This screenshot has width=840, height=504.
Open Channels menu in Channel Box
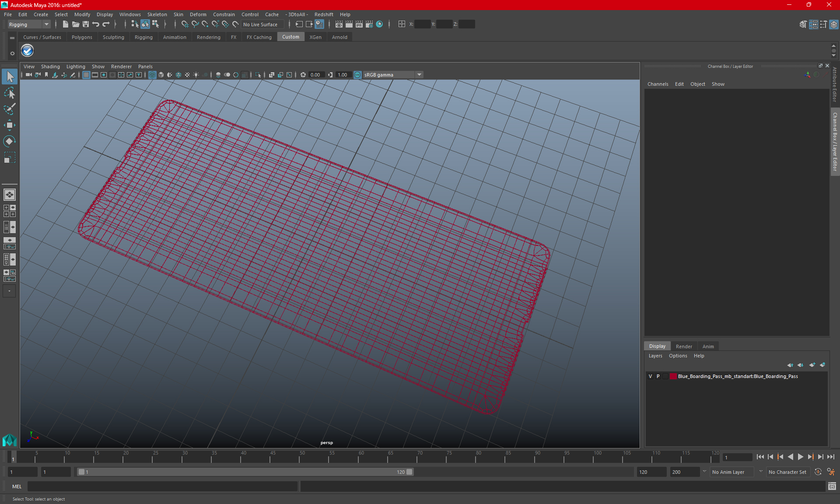(x=658, y=84)
